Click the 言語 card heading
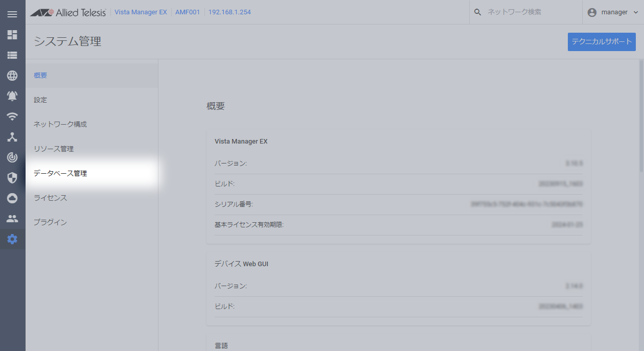 coord(221,346)
